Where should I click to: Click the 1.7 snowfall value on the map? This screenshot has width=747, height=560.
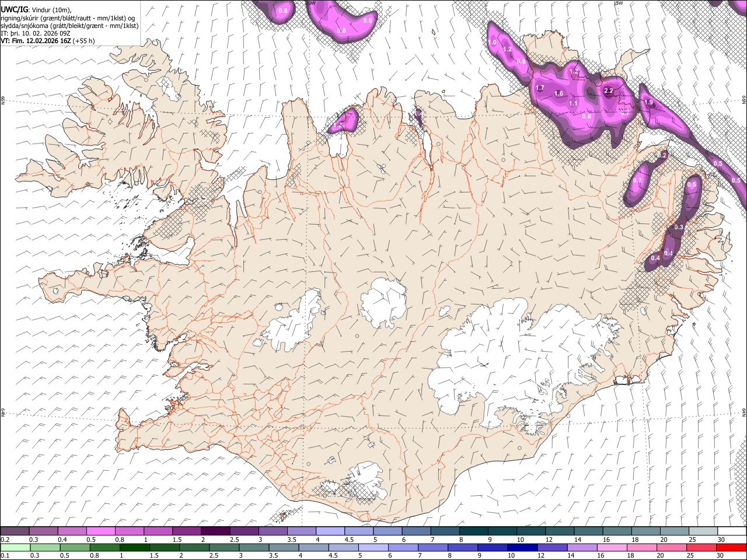pos(540,88)
